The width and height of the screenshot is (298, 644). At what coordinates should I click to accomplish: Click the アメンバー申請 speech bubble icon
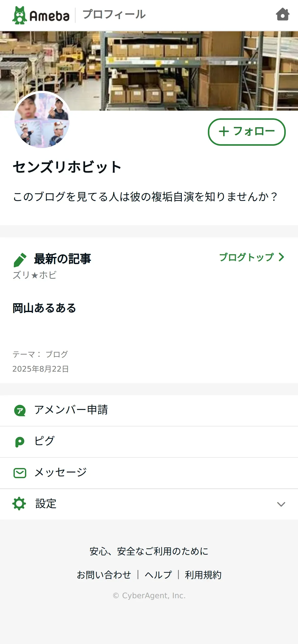coord(20,411)
